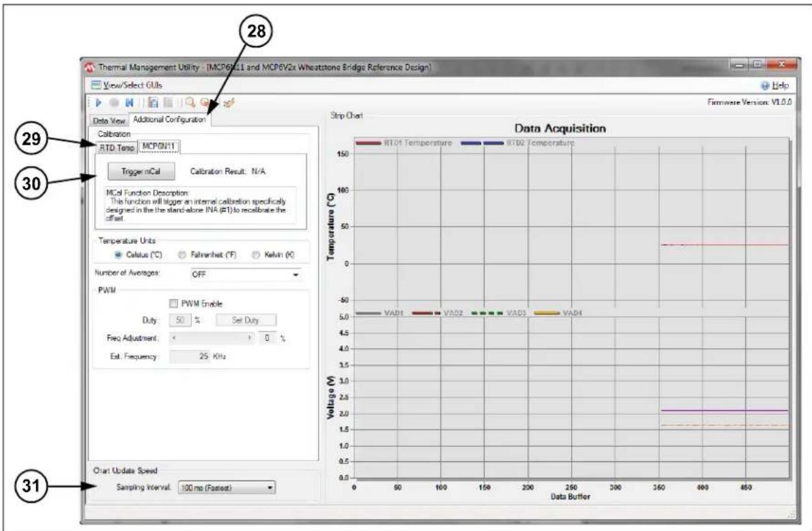Start data acquisition with the blue play icon
Viewport: 812px width, 531px height.
tap(98, 102)
